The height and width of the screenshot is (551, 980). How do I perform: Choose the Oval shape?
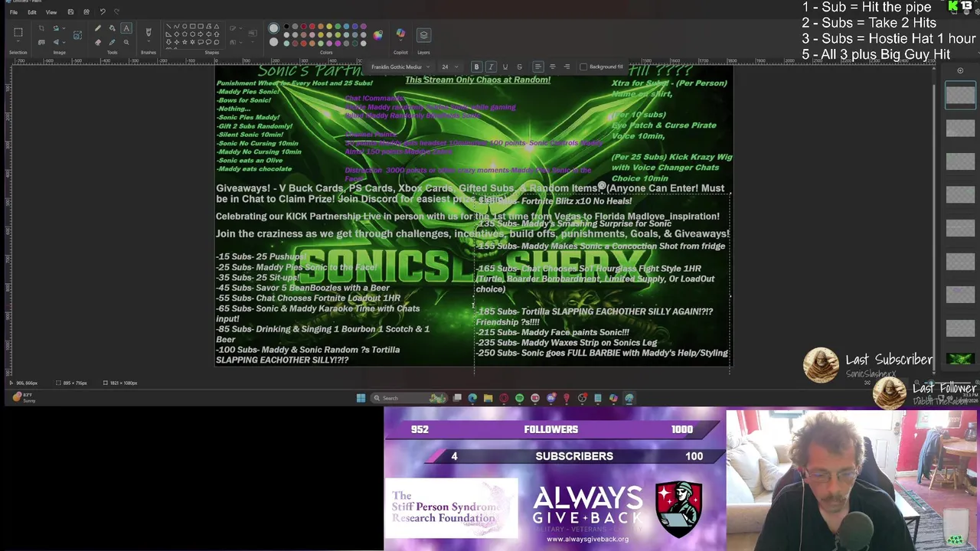pyautogui.click(x=185, y=26)
